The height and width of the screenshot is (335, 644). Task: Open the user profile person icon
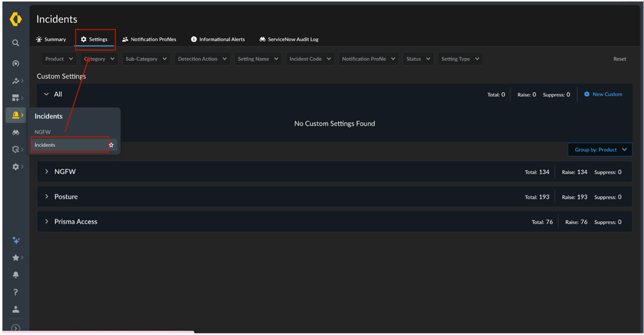click(15, 309)
